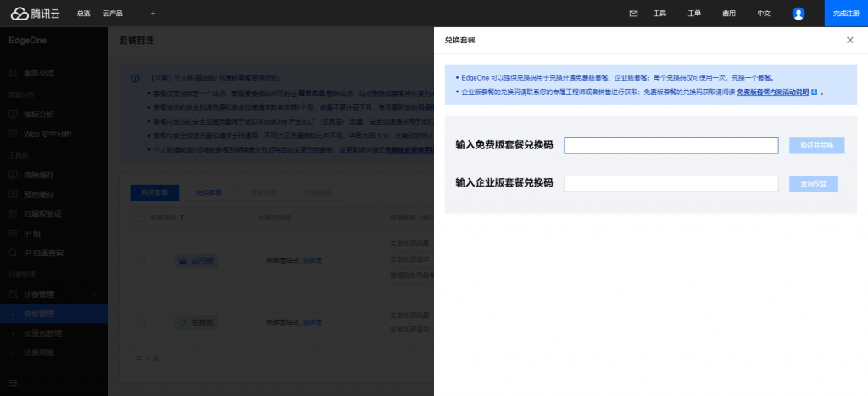Click the 查询权益 button
Viewport: 868px width, 396px height.
tap(813, 183)
